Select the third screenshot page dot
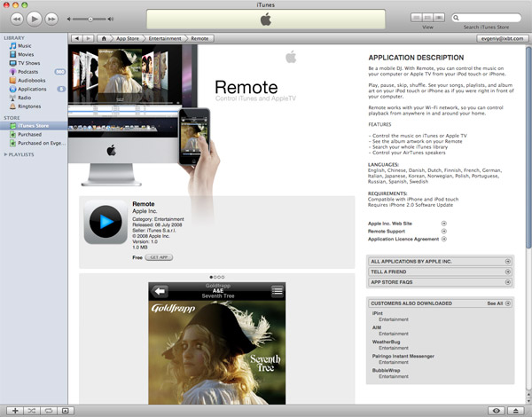 pos(219,277)
